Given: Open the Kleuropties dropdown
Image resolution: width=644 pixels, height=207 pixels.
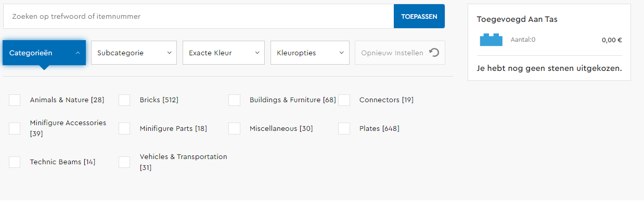Looking at the screenshot, I should pos(310,53).
